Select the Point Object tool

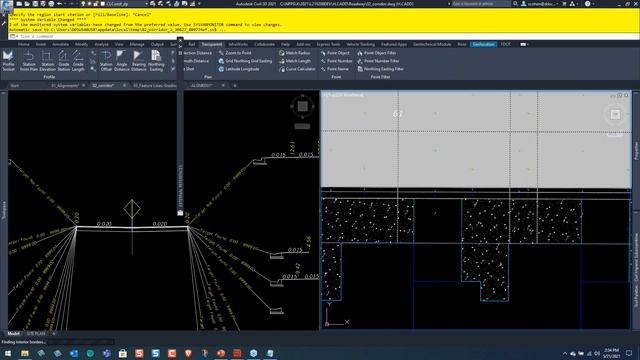(335, 53)
